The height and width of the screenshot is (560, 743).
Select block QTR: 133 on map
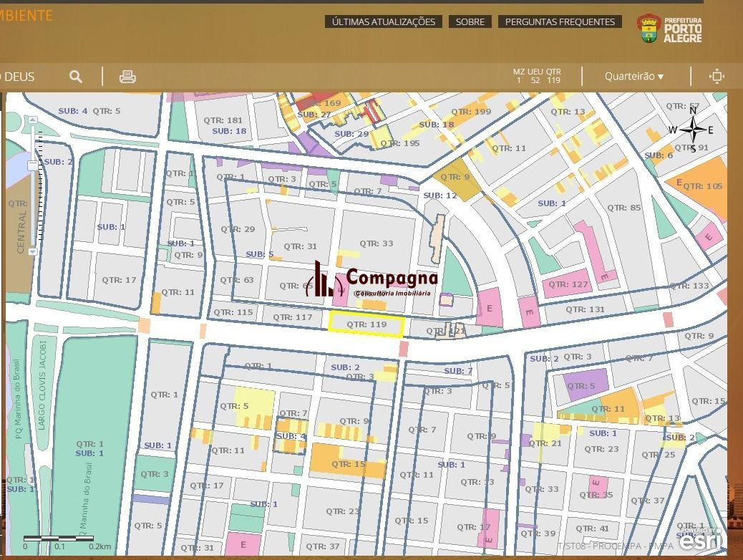[x=689, y=286]
